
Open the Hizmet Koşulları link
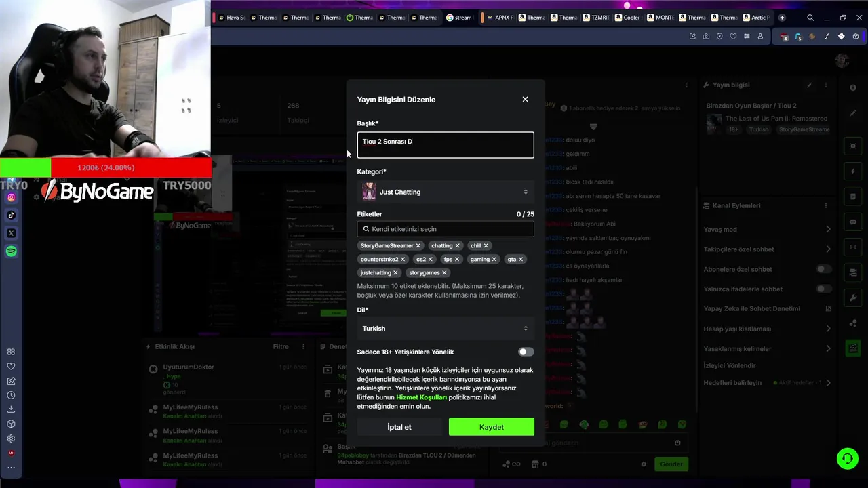pyautogui.click(x=421, y=397)
